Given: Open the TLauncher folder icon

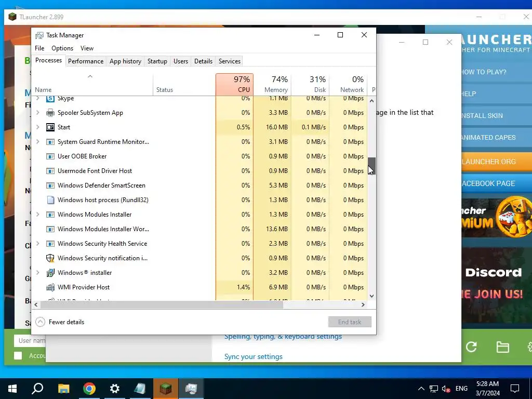Looking at the screenshot, I should [502, 347].
